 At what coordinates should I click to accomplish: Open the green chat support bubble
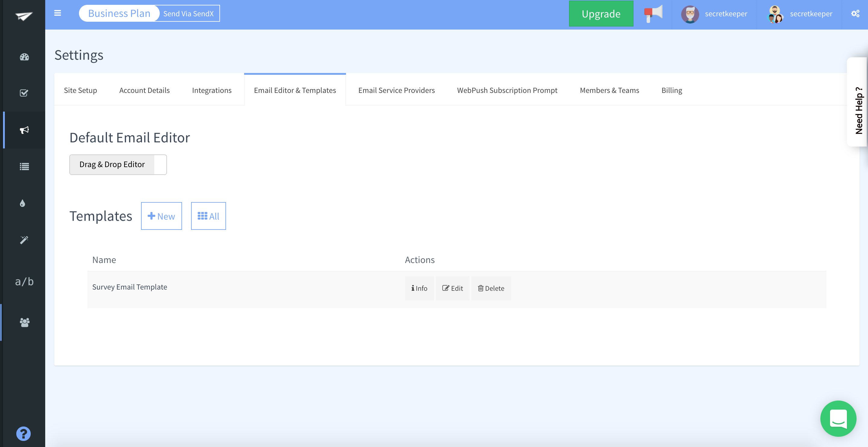coord(838,418)
